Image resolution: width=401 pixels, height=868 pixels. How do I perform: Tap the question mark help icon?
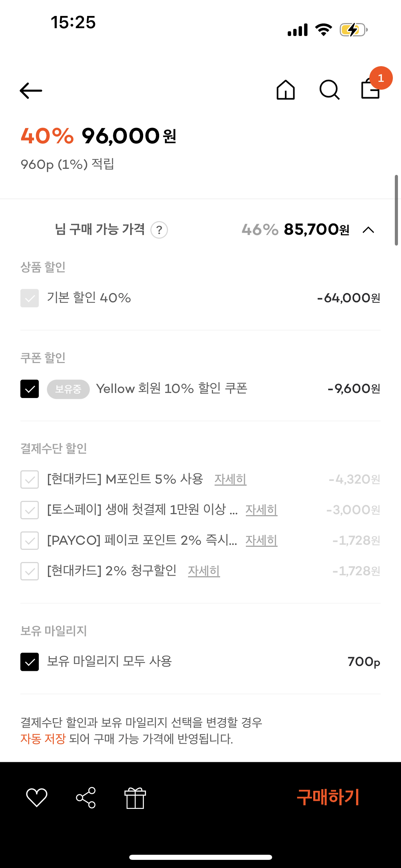159,230
